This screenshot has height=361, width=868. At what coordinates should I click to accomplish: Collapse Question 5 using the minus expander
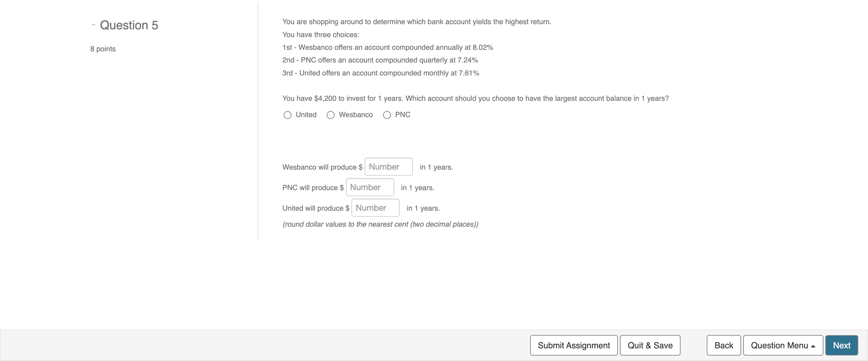93,24
